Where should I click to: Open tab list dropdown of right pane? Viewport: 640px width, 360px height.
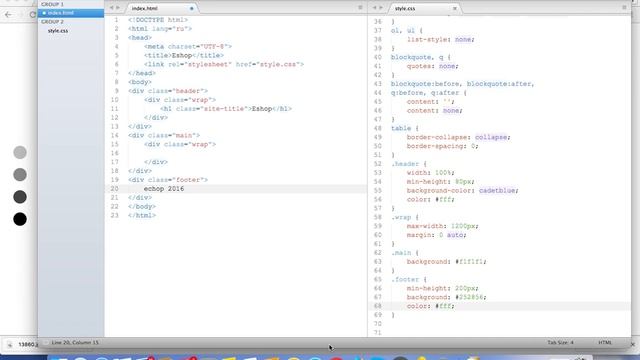[x=624, y=7]
